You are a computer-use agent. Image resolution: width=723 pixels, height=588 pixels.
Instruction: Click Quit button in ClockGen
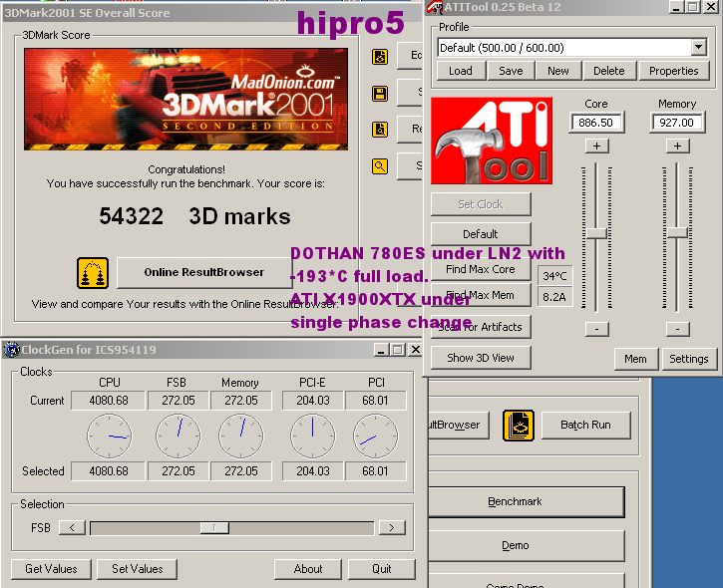pos(382,569)
